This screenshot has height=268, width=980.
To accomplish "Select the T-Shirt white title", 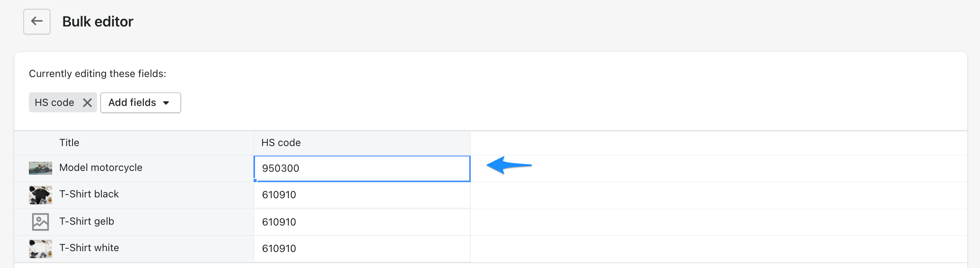I will point(89,248).
